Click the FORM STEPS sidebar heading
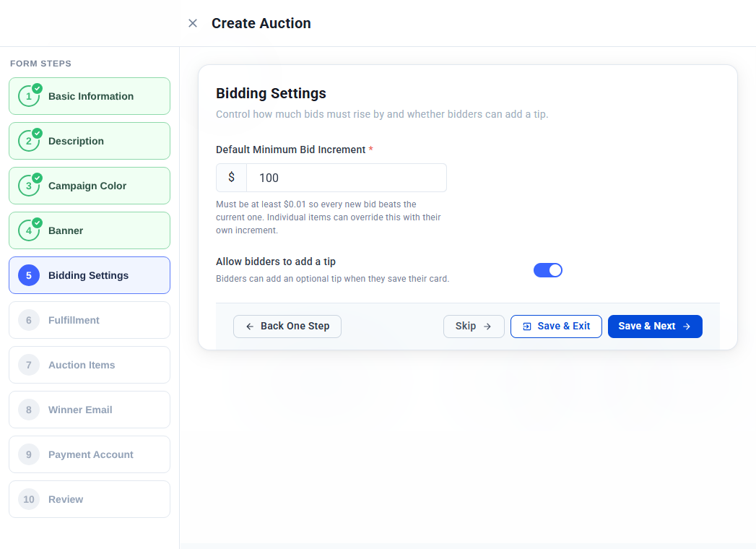This screenshot has width=756, height=549. [x=40, y=64]
